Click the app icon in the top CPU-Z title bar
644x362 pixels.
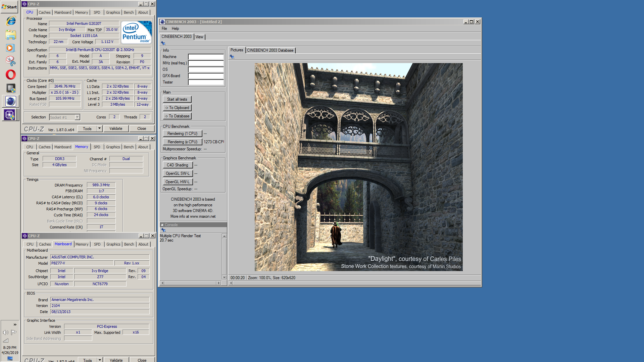pyautogui.click(x=24, y=4)
